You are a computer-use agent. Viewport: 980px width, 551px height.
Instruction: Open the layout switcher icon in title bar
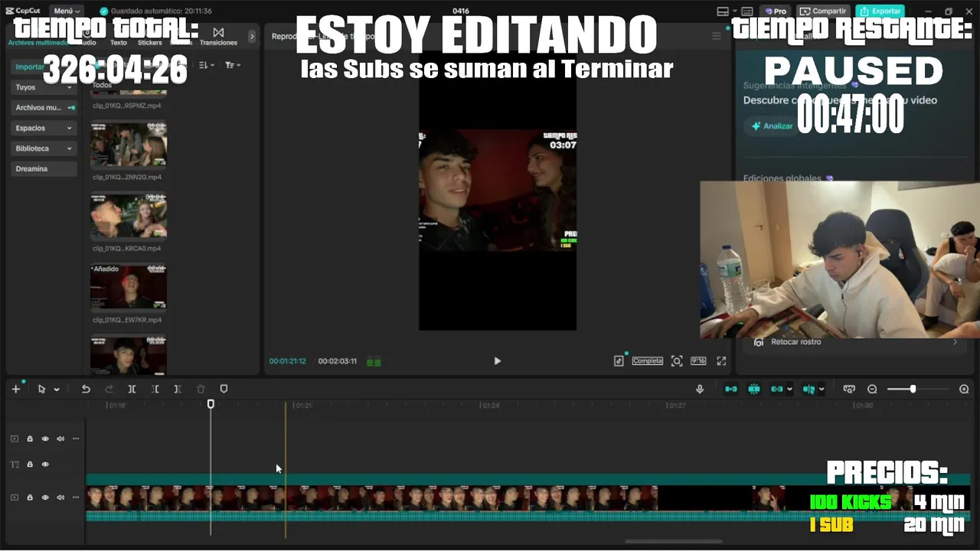click(x=723, y=11)
